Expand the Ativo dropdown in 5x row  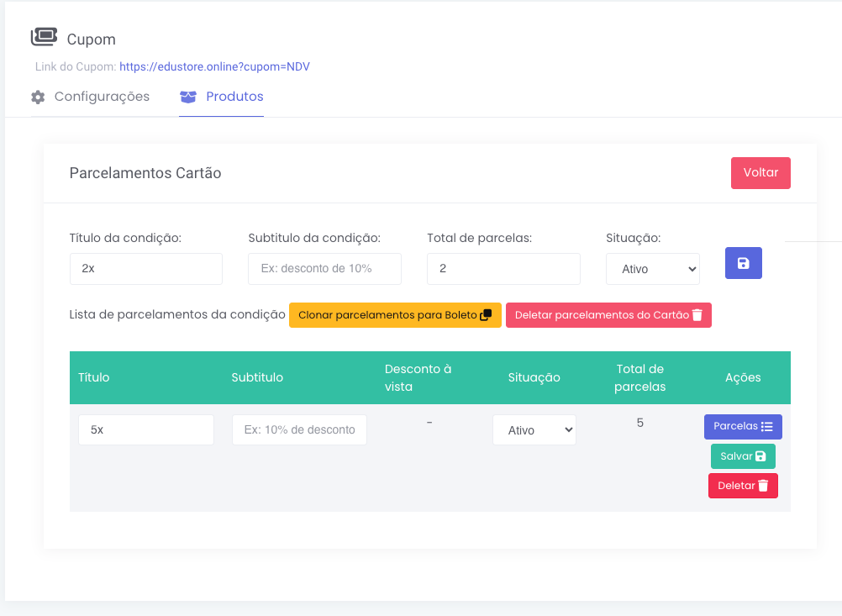point(534,429)
